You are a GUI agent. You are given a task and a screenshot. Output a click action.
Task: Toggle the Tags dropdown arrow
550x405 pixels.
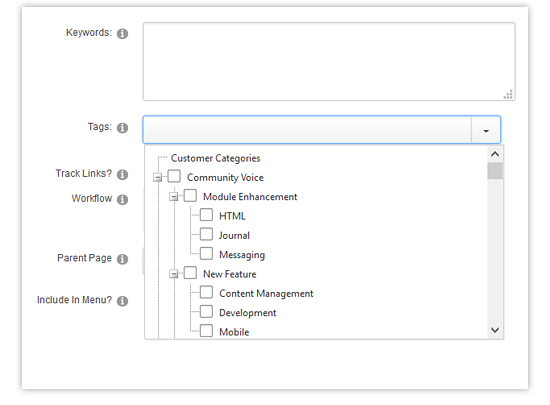[x=486, y=130]
